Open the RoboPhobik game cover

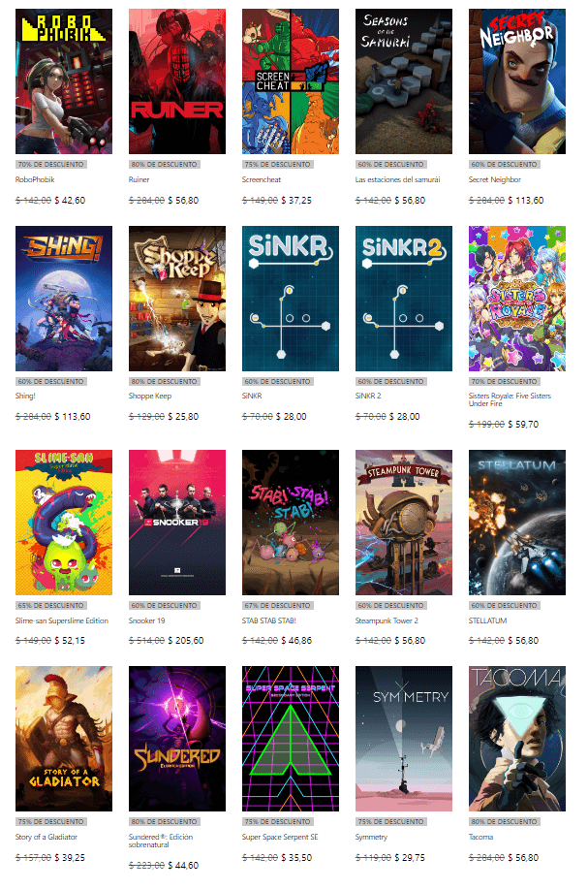(64, 81)
